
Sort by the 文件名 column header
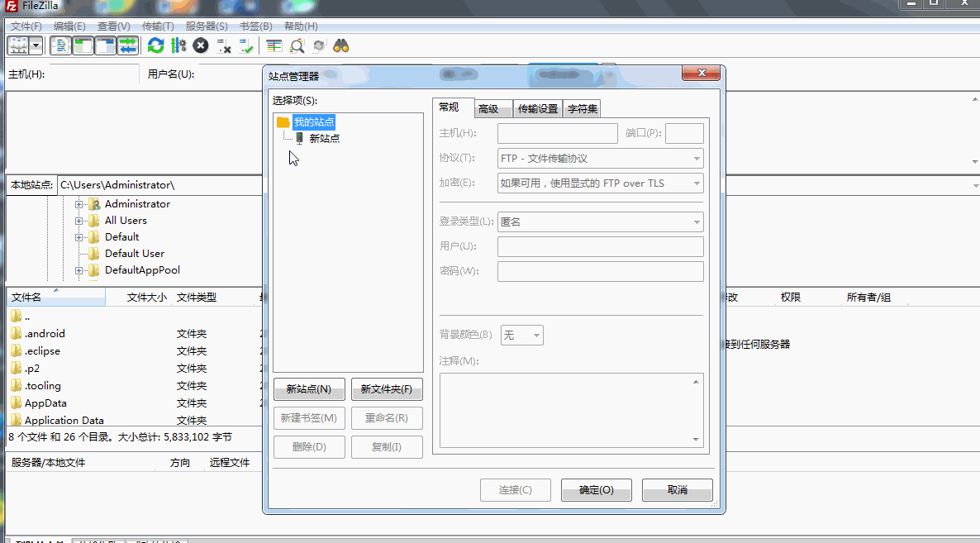click(x=55, y=297)
